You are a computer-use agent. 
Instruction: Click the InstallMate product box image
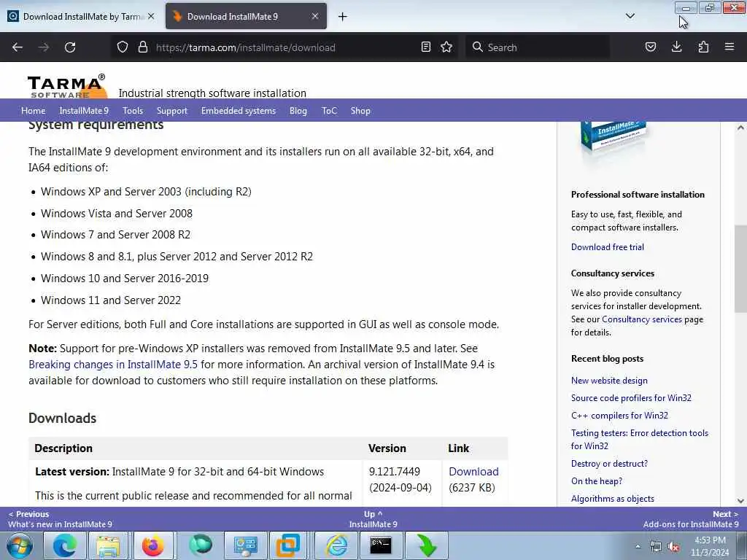pyautogui.click(x=614, y=139)
